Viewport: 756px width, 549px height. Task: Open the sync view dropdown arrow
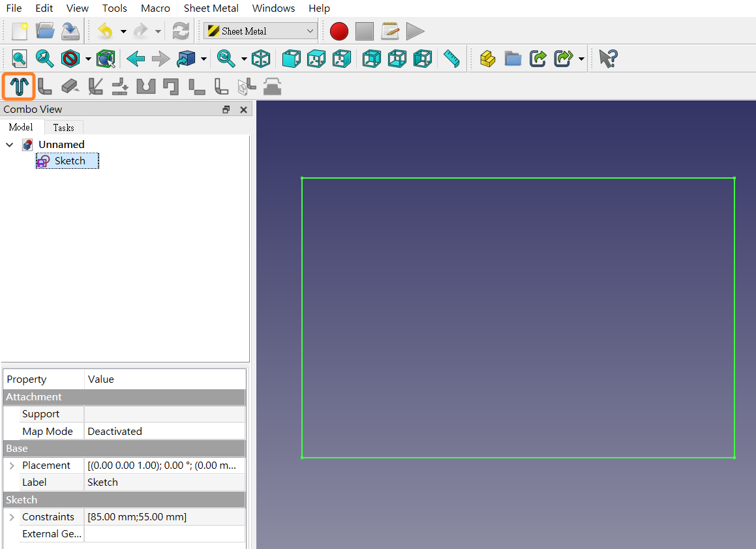coord(244,59)
